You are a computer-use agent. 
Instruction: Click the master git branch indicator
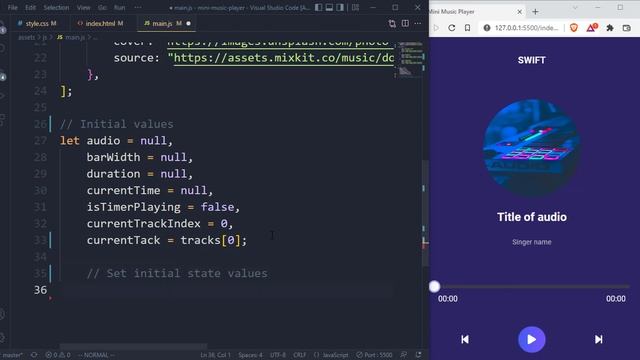click(x=11, y=355)
